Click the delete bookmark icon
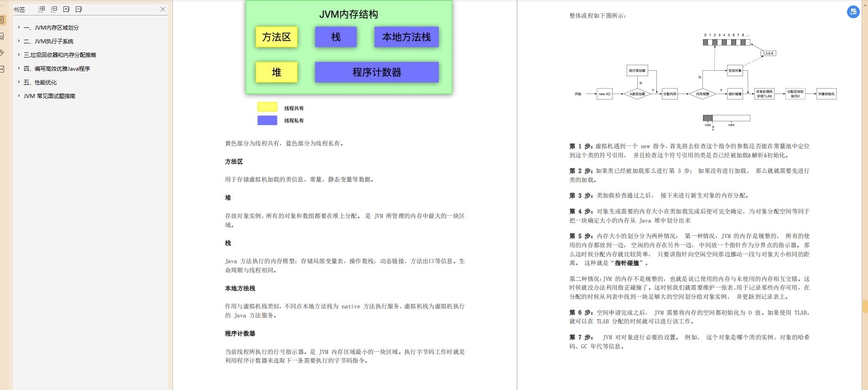 [x=78, y=9]
